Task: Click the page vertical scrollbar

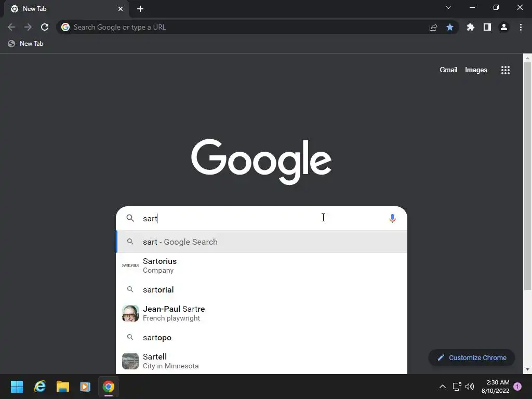Action: tap(527, 177)
